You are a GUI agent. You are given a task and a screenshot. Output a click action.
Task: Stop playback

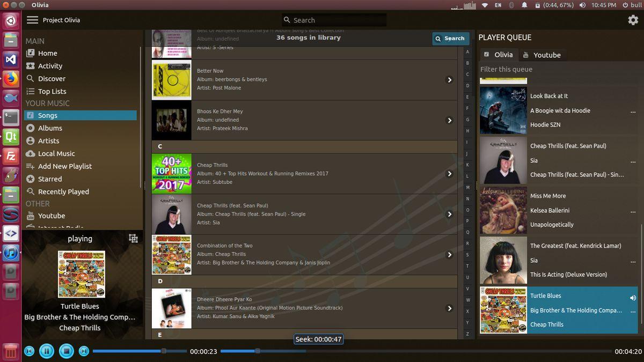coord(66,351)
